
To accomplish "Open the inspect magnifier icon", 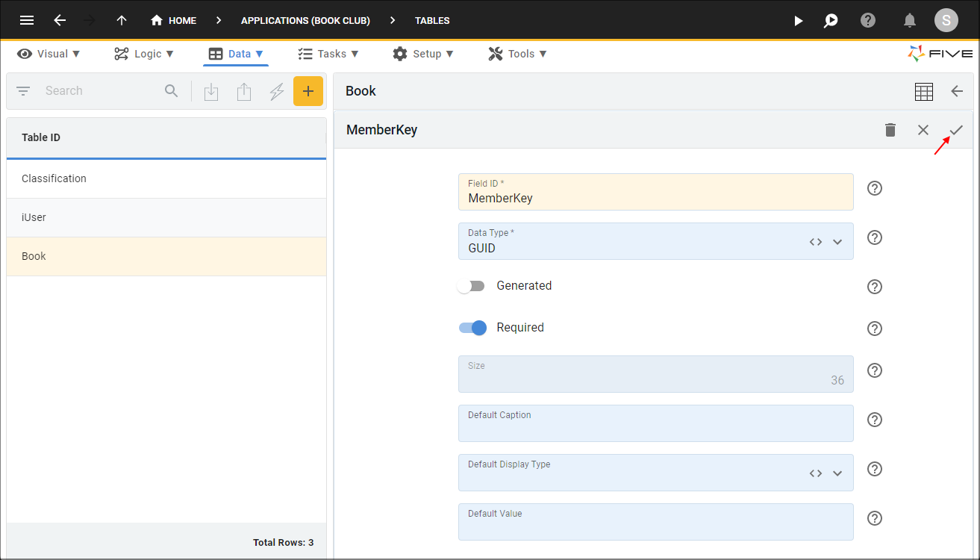I will point(831,21).
